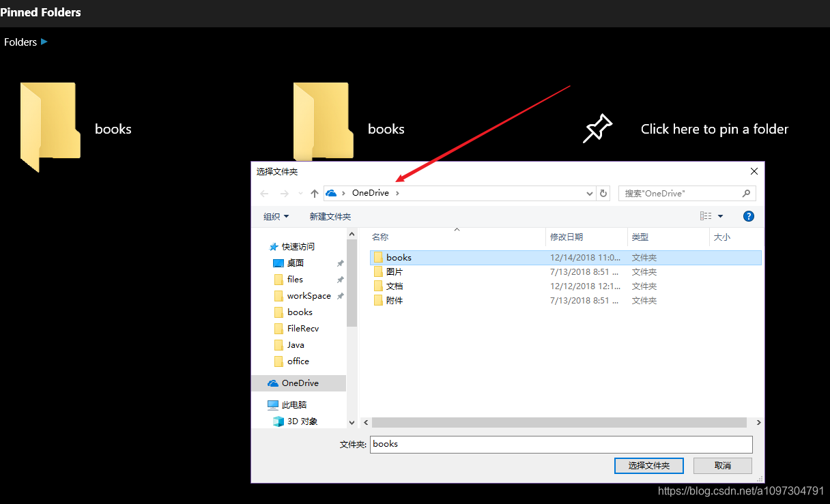Select the books folder in file list

pyautogui.click(x=567, y=258)
